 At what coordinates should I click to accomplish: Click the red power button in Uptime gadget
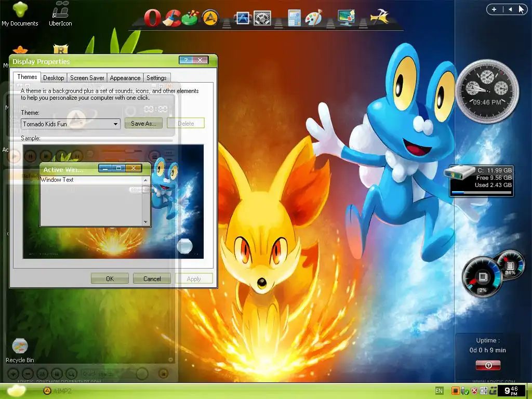pyautogui.click(x=488, y=365)
